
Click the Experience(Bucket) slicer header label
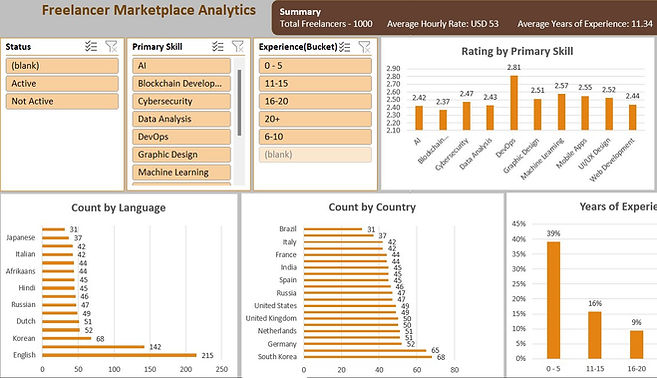(298, 47)
